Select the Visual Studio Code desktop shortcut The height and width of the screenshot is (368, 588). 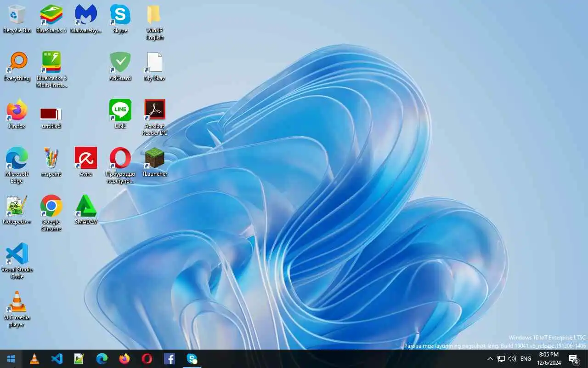point(17,261)
